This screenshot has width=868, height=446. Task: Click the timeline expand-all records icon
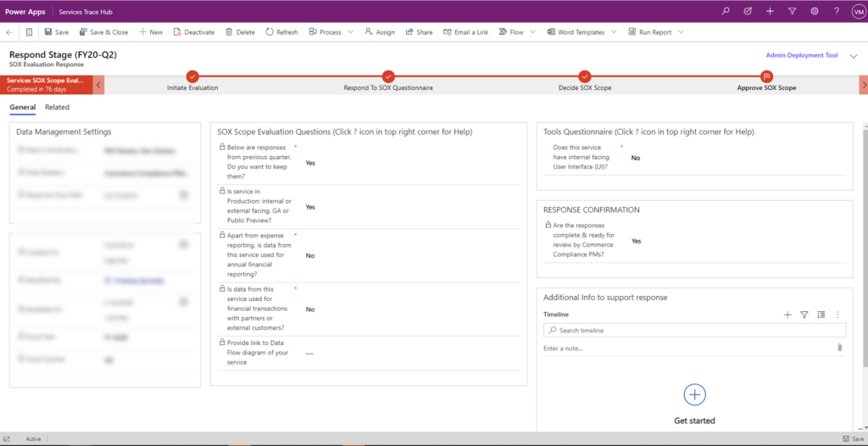click(821, 315)
